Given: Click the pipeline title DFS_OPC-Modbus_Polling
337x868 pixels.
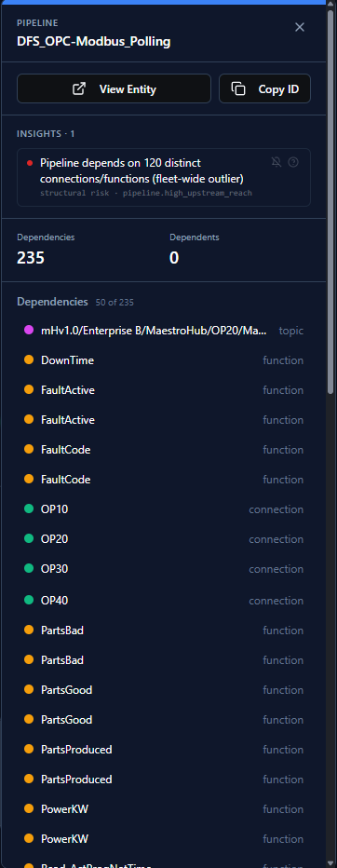Looking at the screenshot, I should (93, 42).
